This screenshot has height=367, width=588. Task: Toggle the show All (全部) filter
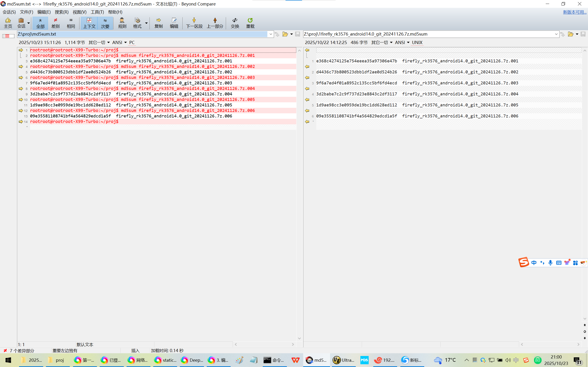(x=40, y=23)
